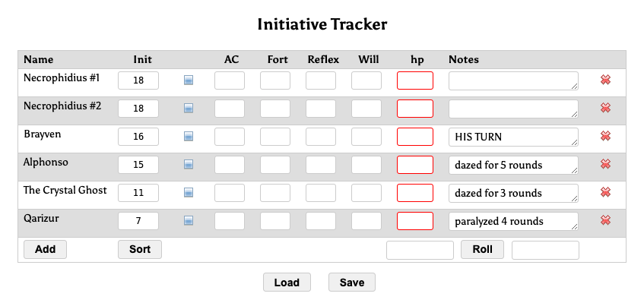This screenshot has width=644, height=303.
Task: Click the 'Initiative Tracker' page title
Action: 322,24
